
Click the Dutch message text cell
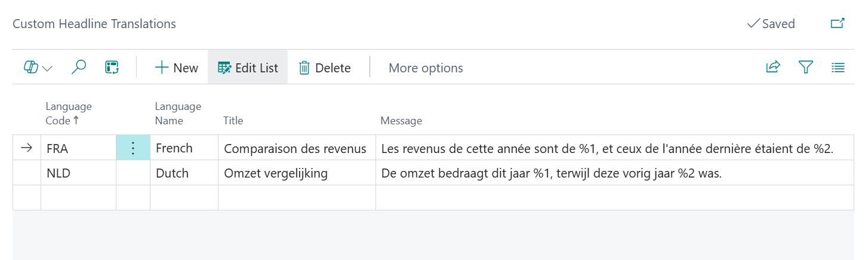[x=551, y=173]
